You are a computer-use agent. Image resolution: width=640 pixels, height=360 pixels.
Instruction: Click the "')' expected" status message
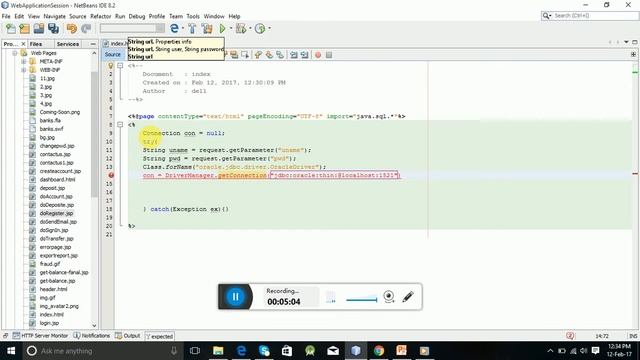tap(160, 336)
